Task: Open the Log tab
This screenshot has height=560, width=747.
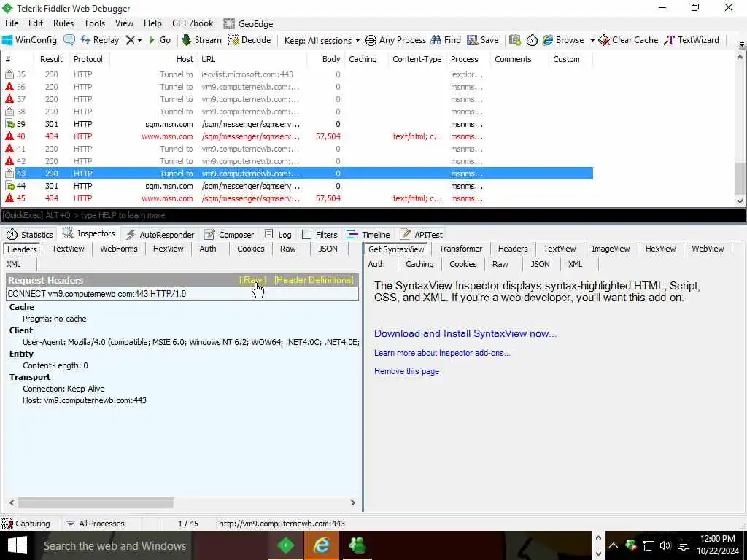Action: pos(278,234)
